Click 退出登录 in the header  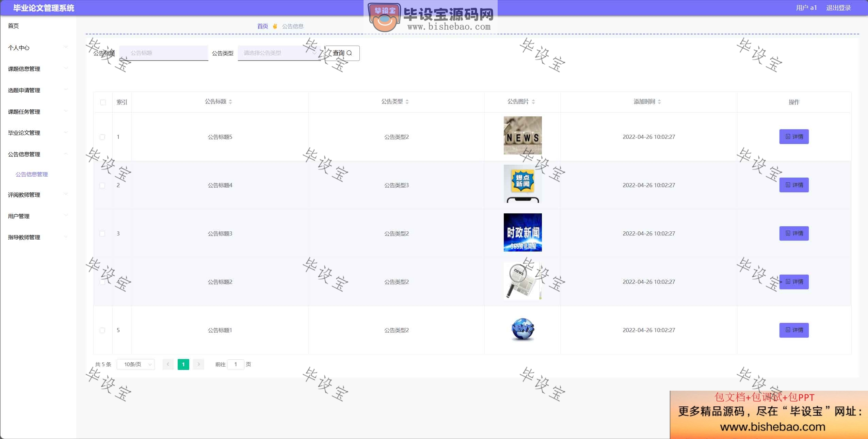838,8
